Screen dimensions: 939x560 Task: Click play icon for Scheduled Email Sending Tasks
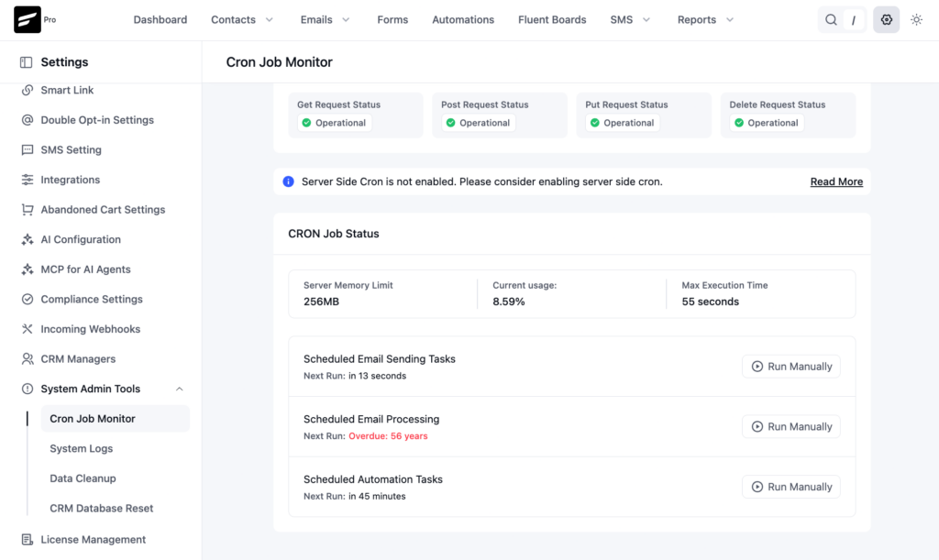(x=757, y=367)
